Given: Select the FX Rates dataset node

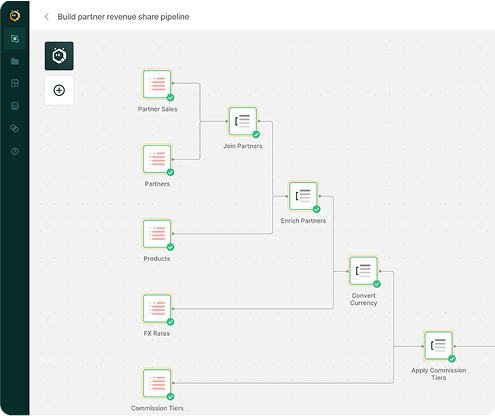Looking at the screenshot, I should 157,308.
